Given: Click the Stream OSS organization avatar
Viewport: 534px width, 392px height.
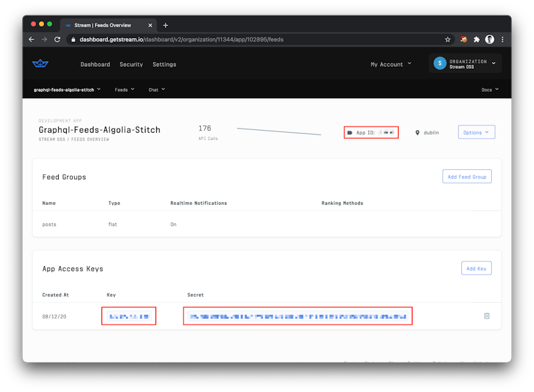Looking at the screenshot, I should point(439,63).
